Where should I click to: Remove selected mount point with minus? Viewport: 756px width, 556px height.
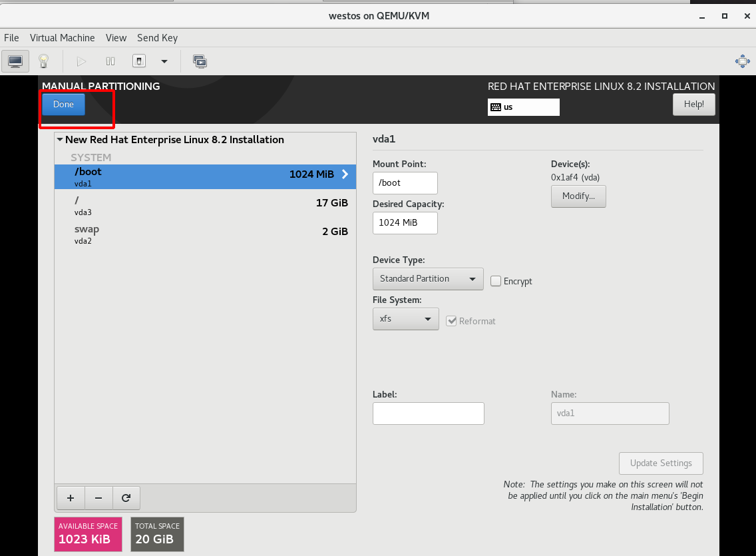(99, 497)
